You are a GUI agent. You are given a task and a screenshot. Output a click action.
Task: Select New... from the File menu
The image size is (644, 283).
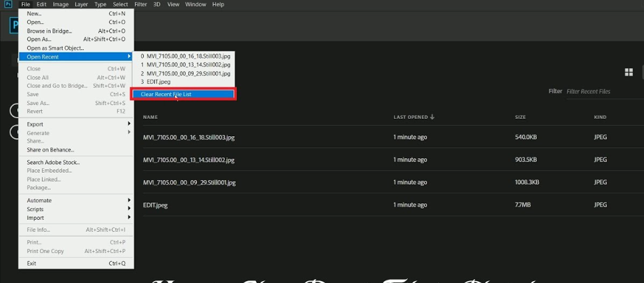click(34, 13)
